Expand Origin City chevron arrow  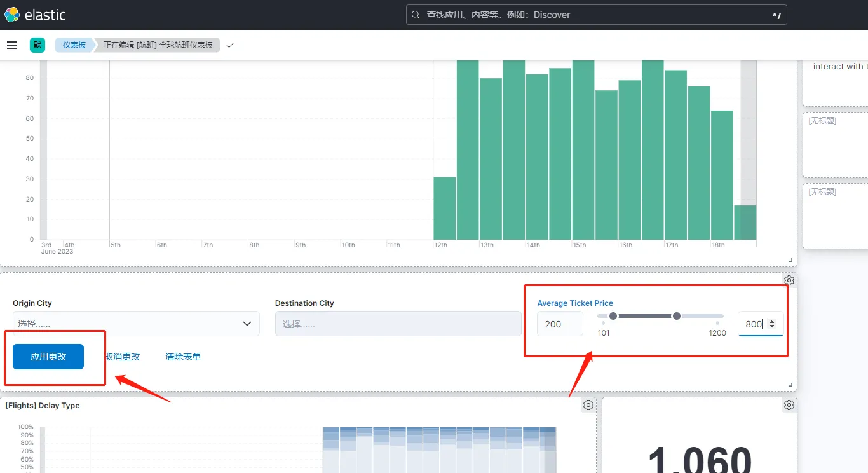pos(247,324)
